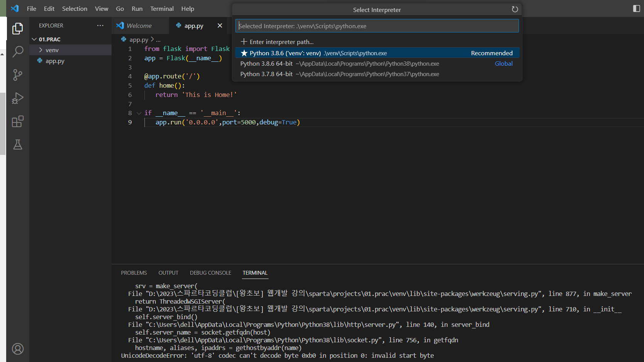Open the View menu
Screen dimensions: 644x362
tap(101, 8)
